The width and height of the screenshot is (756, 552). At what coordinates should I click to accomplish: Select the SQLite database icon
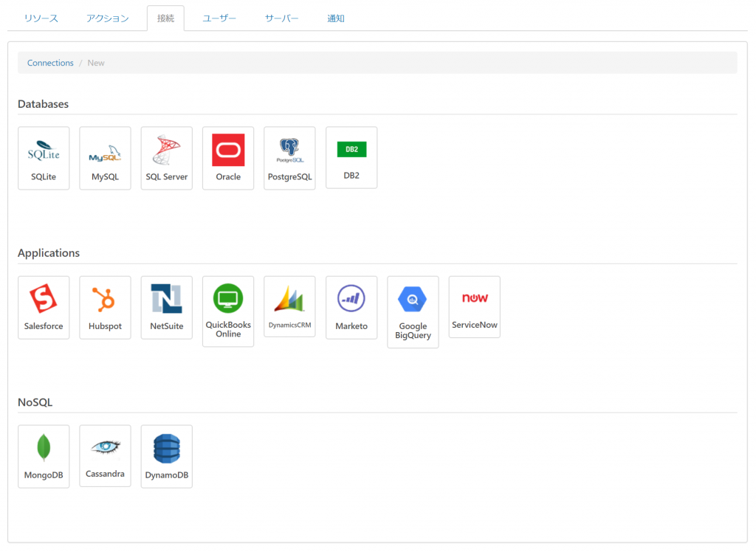44,151
